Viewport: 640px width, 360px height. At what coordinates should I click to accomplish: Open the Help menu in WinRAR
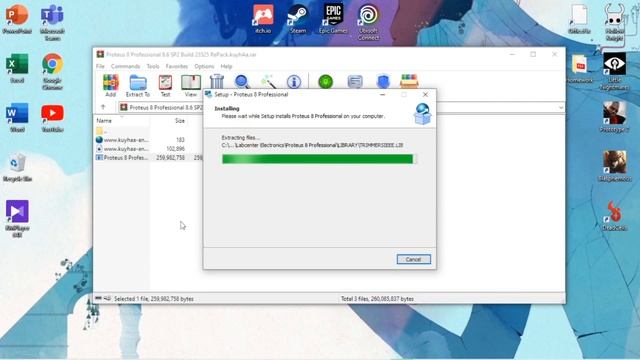click(226, 66)
